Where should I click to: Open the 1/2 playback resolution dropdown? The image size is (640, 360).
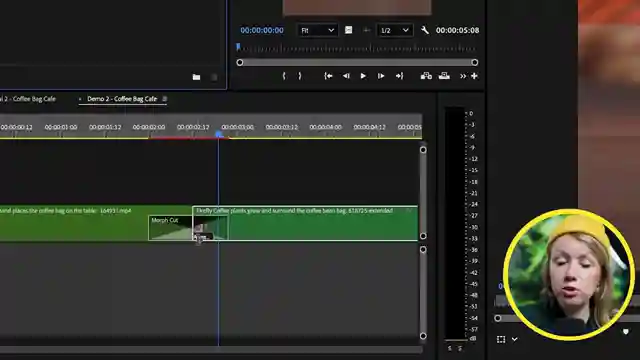click(394, 30)
